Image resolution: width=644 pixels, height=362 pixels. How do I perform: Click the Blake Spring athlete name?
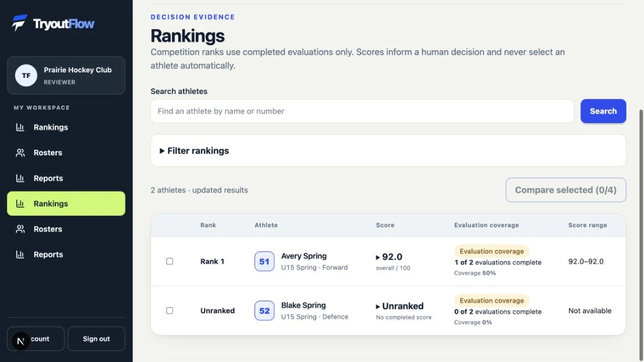pos(303,306)
